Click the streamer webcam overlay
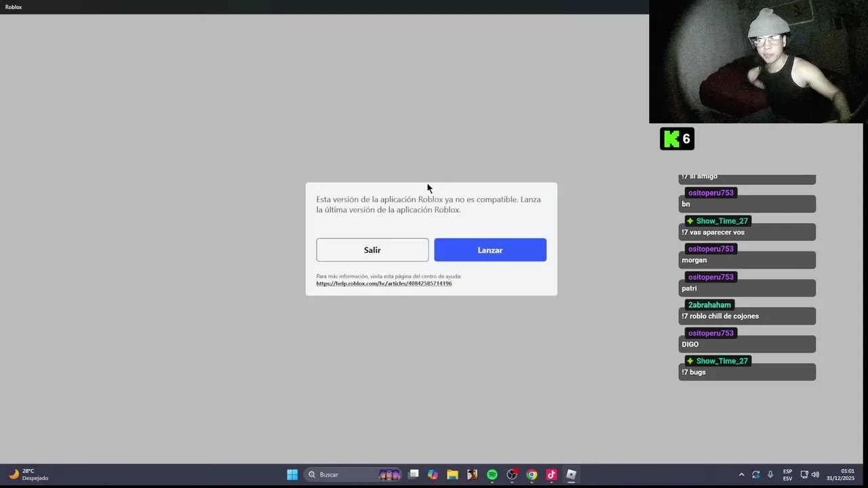868x488 pixels. [755, 62]
